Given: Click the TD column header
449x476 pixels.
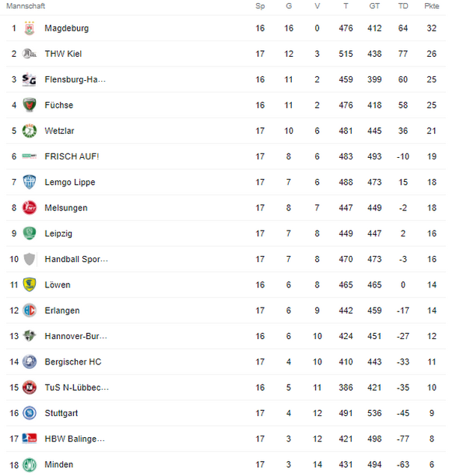Looking at the screenshot, I should point(403,6).
